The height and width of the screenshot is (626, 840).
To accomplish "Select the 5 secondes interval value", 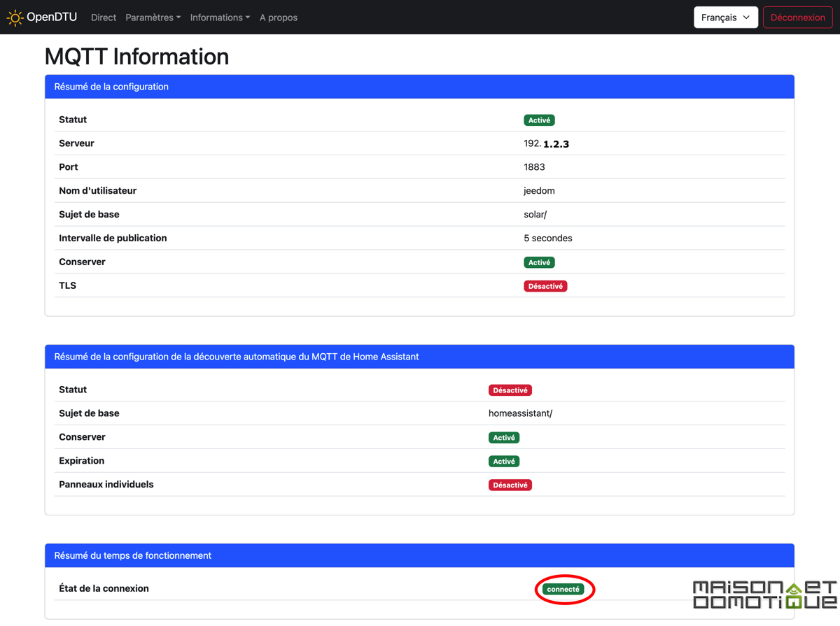I will 548,239.
